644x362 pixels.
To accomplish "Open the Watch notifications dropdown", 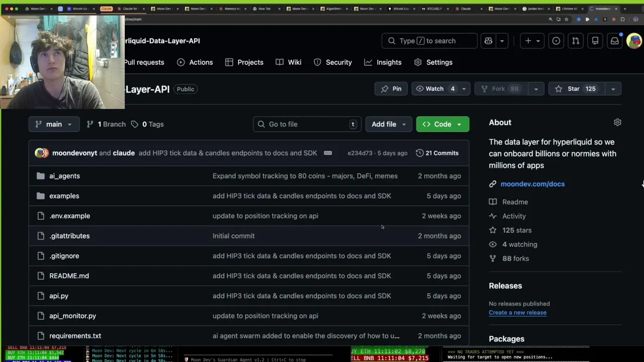I will [x=441, y=88].
